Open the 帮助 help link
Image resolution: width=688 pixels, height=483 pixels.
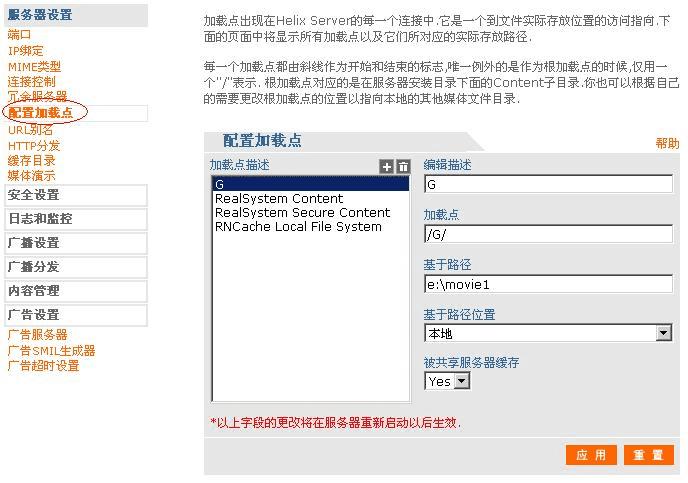click(667, 144)
